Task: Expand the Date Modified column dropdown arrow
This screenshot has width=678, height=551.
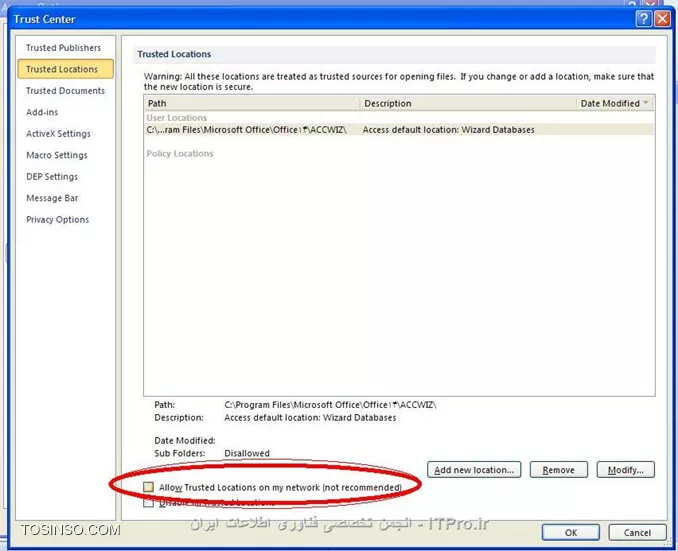Action: [x=646, y=103]
